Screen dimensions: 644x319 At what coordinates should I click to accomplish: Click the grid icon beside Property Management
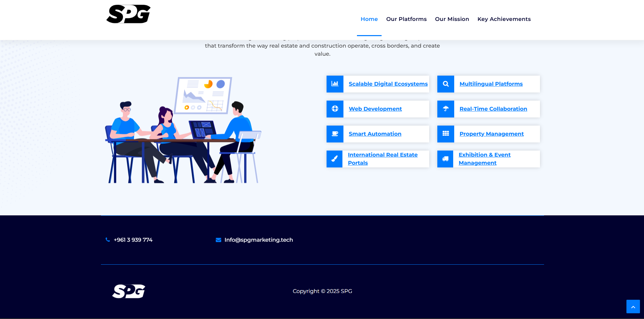[445, 134]
